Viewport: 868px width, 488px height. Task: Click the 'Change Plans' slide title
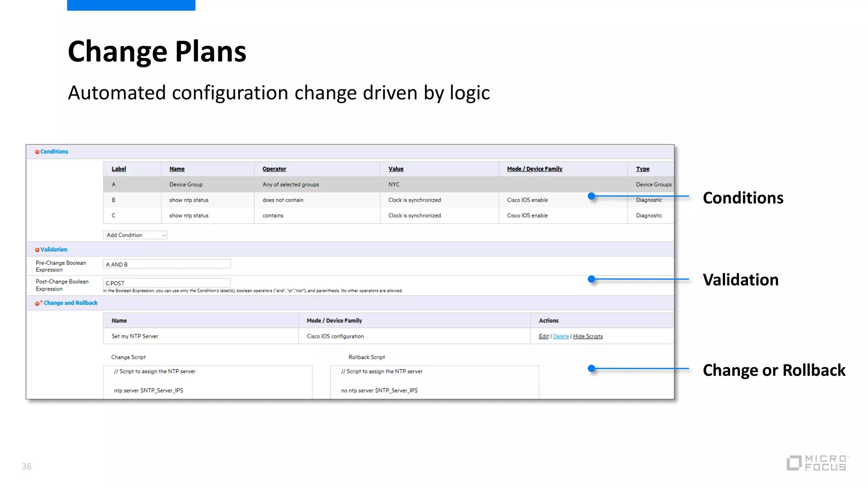(x=157, y=52)
